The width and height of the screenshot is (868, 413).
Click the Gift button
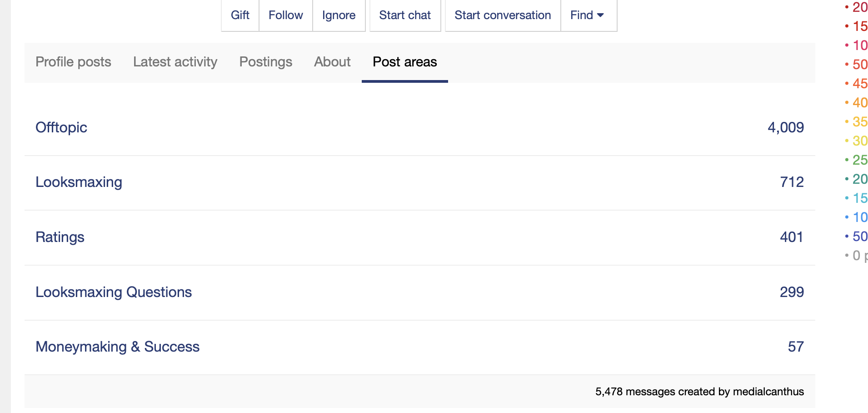tap(240, 15)
